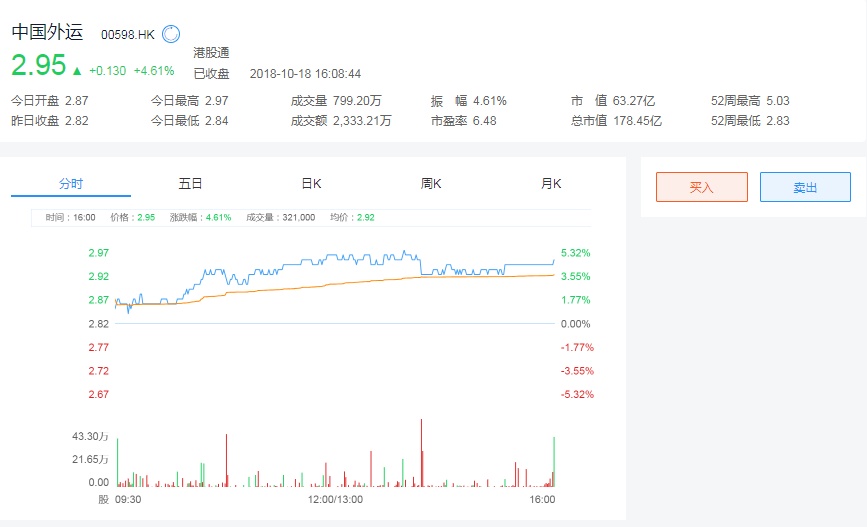The width and height of the screenshot is (867, 527).
Task: Click the tall red volume bar near 43.30万
Action: coord(421,452)
